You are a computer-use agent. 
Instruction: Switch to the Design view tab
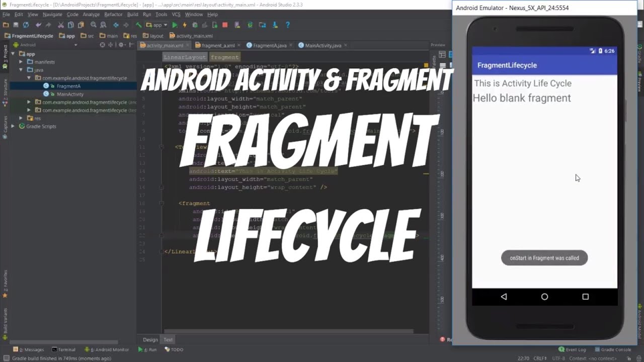click(x=150, y=339)
